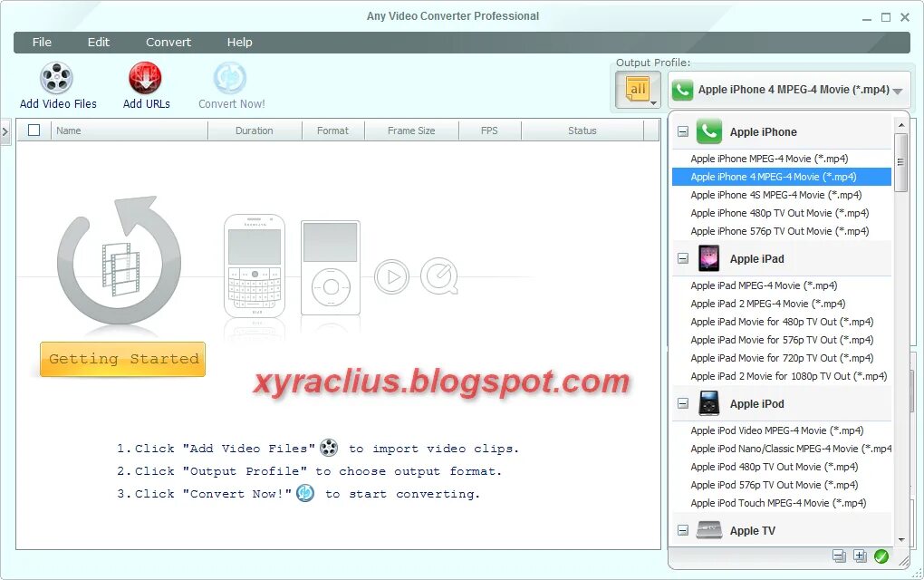
Task: Select Apple iPhone 4 MPEG-4 Movie in list
Action: coord(782,177)
